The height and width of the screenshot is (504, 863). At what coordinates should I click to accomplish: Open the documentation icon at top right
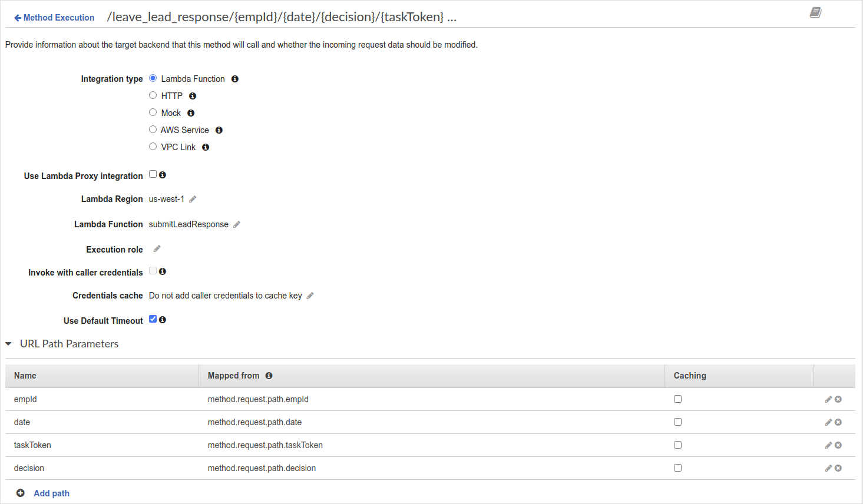815,12
